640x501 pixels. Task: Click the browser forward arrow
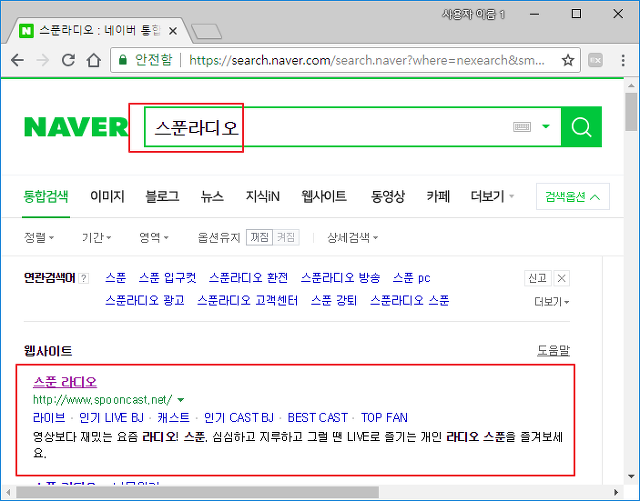42,60
